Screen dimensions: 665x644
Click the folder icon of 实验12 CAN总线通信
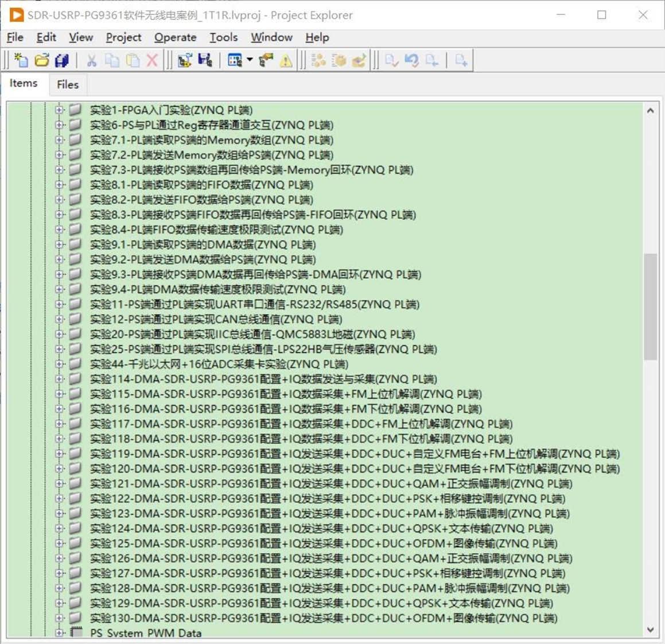pyautogui.click(x=75, y=319)
